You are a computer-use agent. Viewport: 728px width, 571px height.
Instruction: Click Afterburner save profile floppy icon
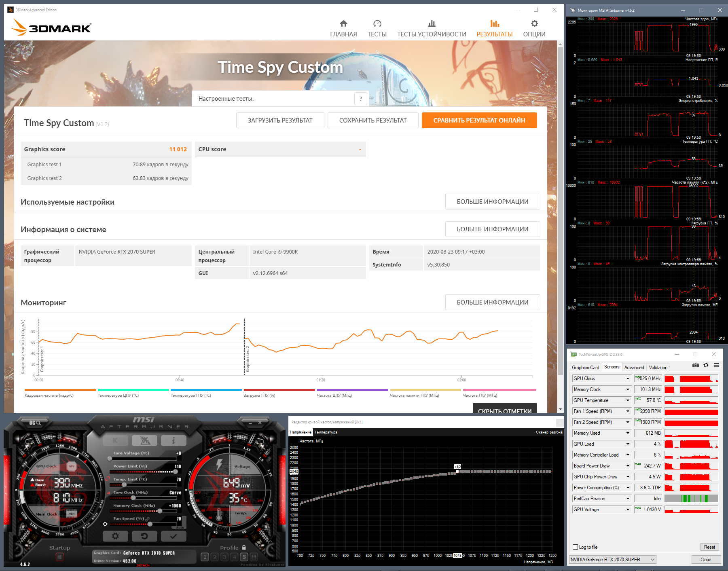click(254, 557)
